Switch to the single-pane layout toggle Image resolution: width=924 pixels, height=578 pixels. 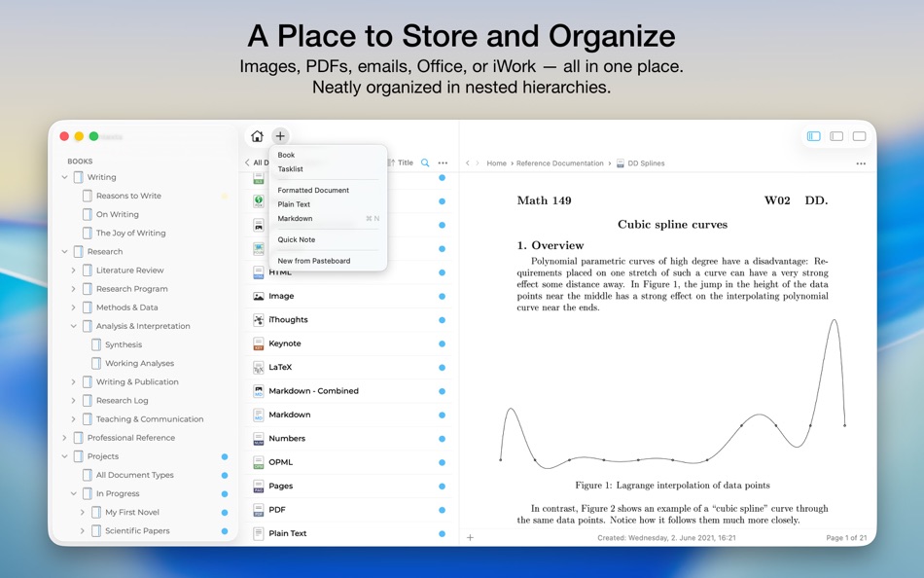pos(858,136)
